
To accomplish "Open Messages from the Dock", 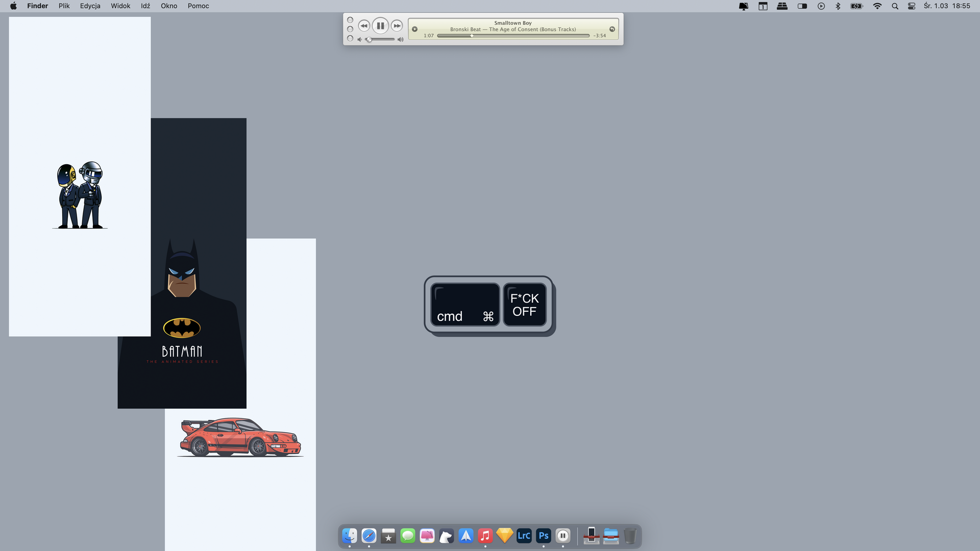I will pos(408,536).
